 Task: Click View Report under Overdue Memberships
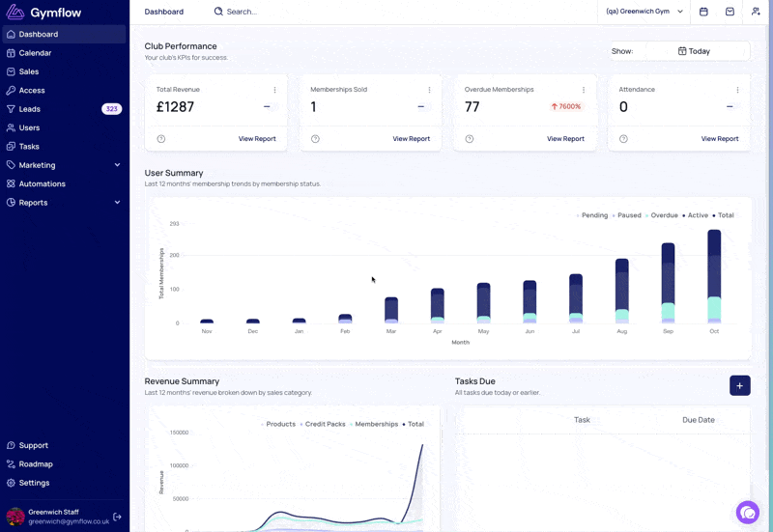pos(565,139)
